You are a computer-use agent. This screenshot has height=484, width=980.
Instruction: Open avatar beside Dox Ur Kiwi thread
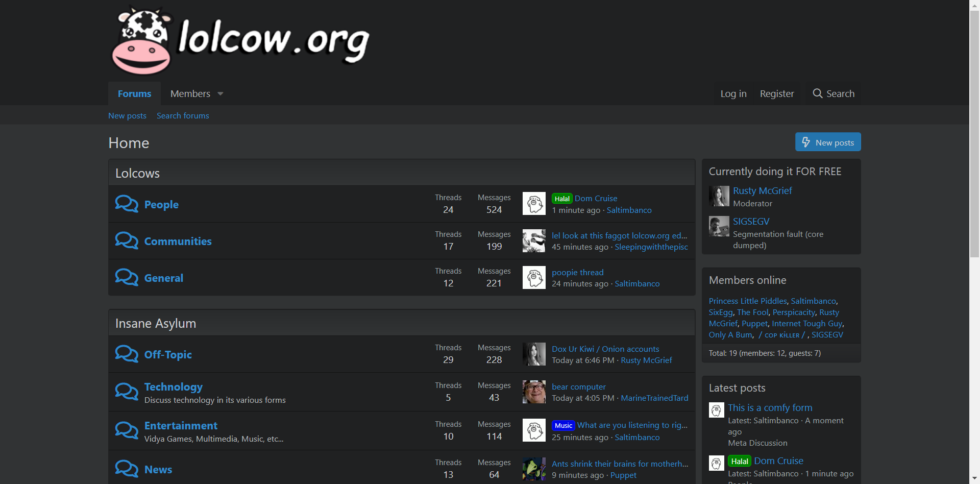click(534, 354)
